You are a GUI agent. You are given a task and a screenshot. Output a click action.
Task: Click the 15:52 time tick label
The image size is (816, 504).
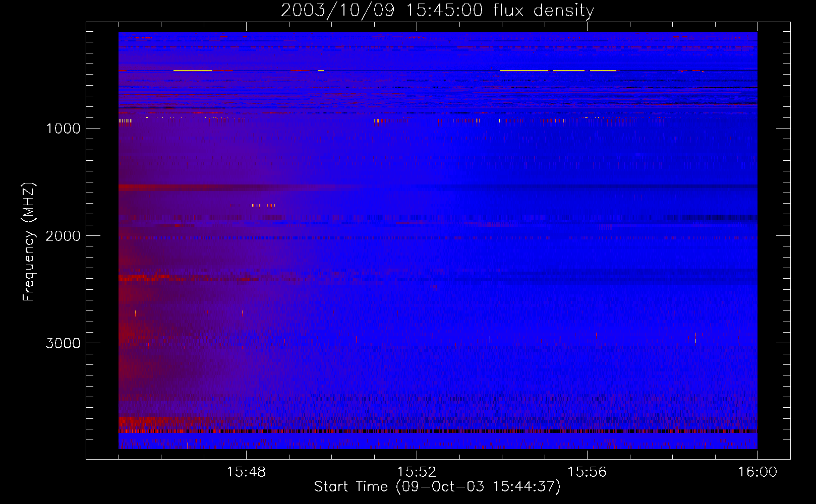(x=417, y=472)
